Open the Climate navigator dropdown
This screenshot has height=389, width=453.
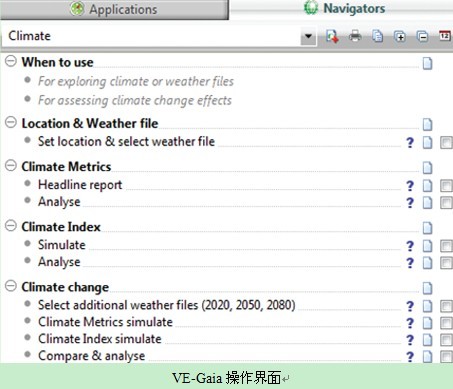[x=308, y=36]
